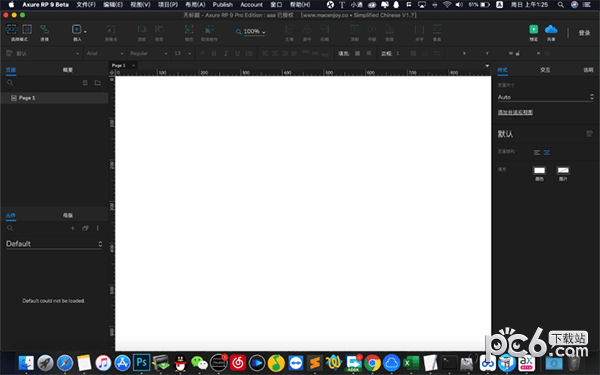The height and width of the screenshot is (375, 600).
Task: Open the 100% zoom dropdown
Action: point(254,31)
